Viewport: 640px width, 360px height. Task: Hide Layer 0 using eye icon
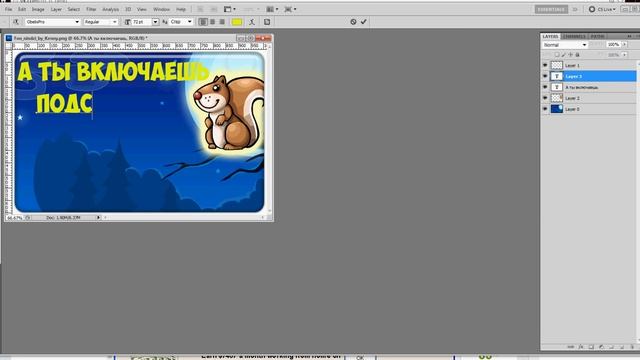click(545, 109)
